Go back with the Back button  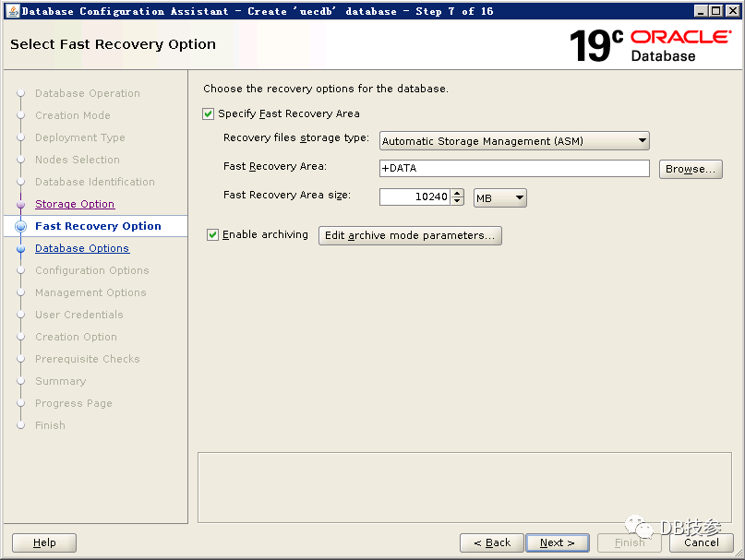[x=492, y=542]
